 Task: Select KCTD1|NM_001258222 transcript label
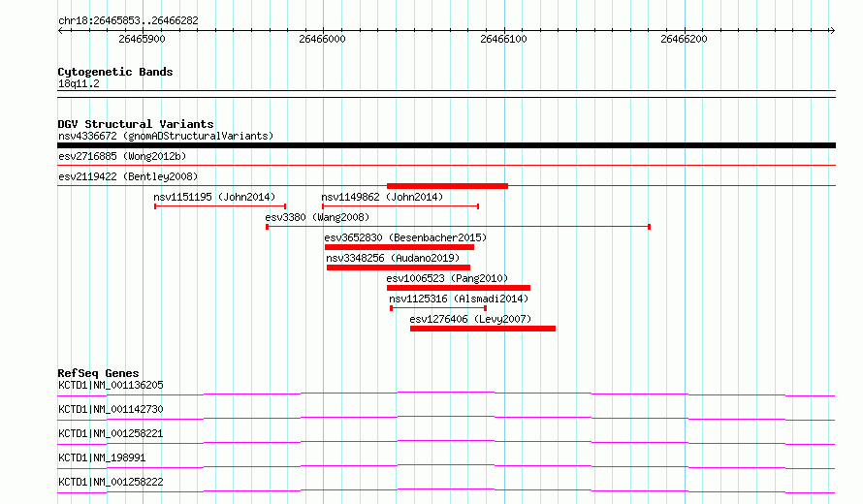(111, 482)
